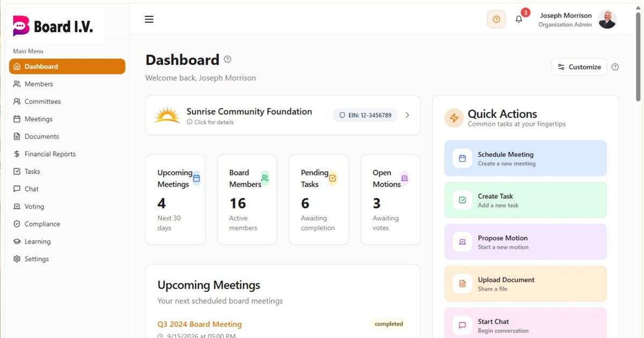Click the 'completed' status badge
Viewport: 644px width, 338px height.
pos(389,324)
